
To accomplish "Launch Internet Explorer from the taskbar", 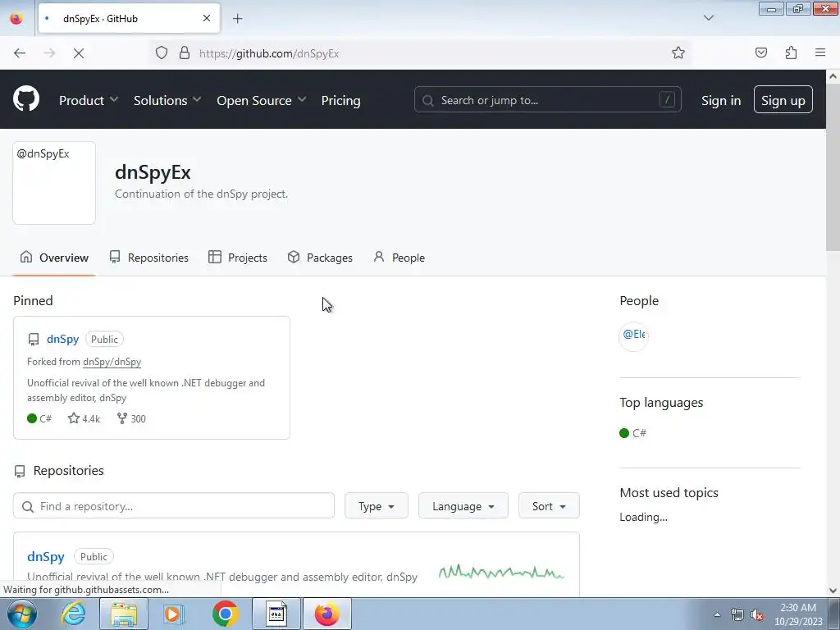I will click(73, 614).
